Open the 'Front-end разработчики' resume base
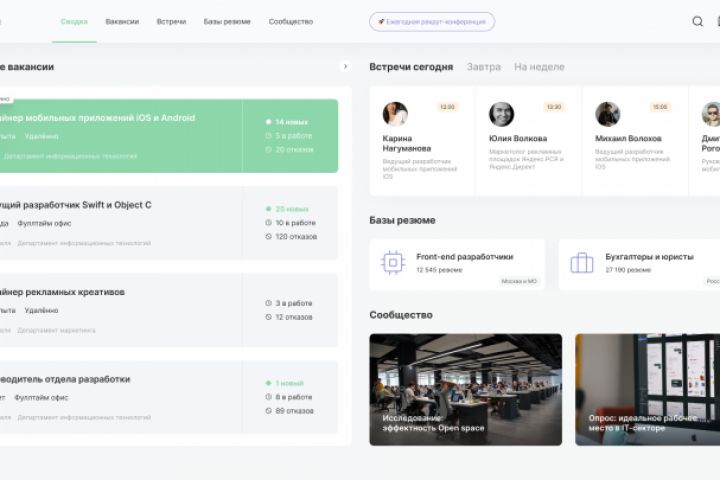 (x=457, y=265)
